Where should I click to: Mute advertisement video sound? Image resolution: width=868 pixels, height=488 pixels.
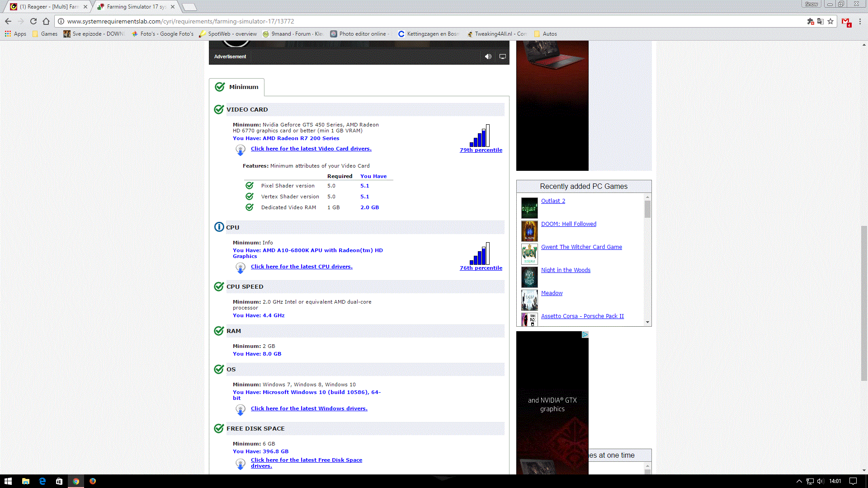(x=488, y=56)
